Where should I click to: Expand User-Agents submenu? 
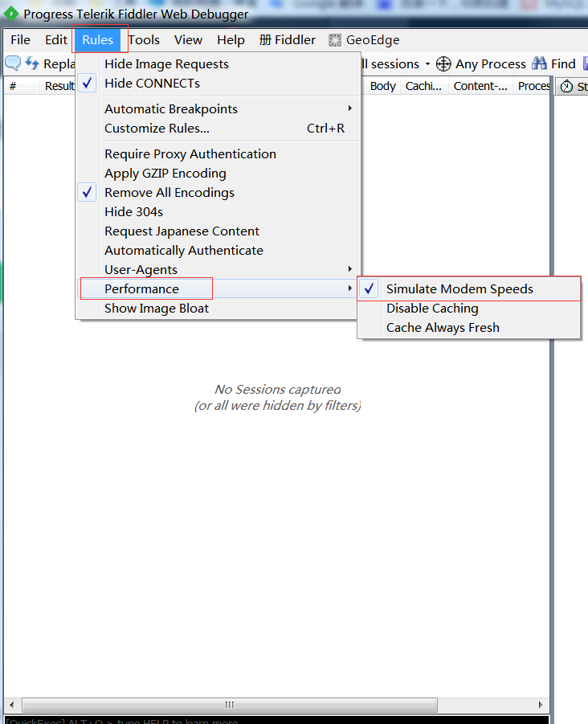coord(218,270)
